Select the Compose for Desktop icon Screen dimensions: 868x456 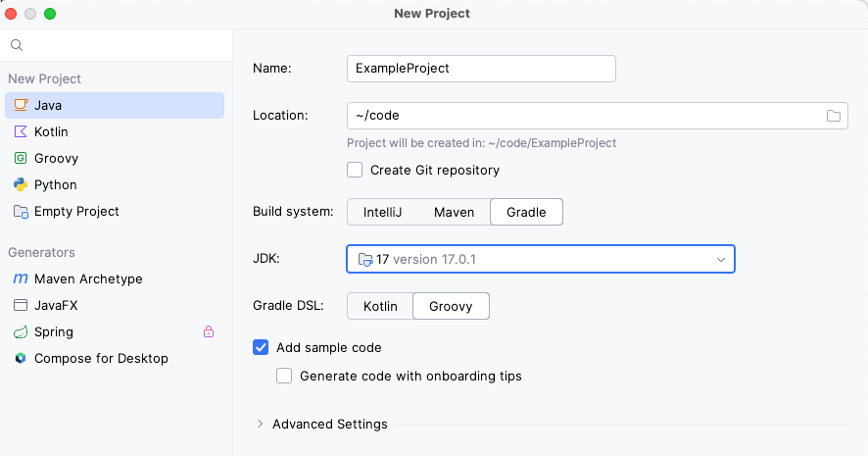click(x=21, y=358)
